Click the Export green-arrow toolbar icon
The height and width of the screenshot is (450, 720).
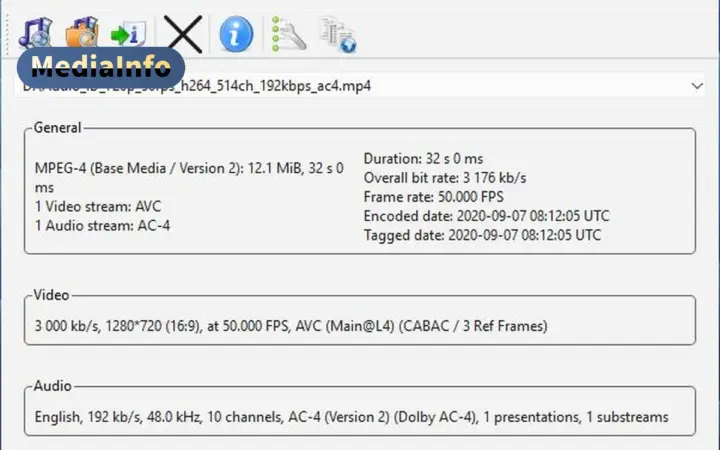click(x=128, y=34)
